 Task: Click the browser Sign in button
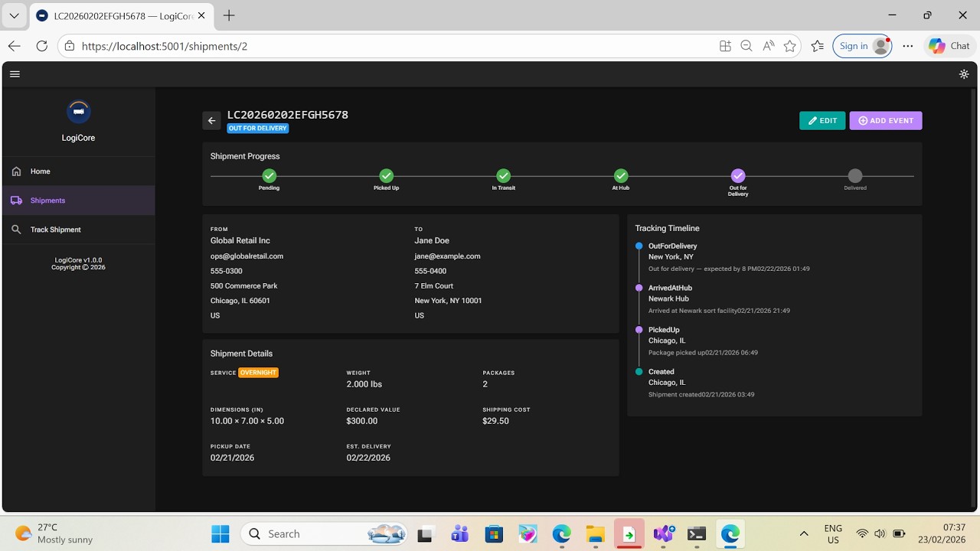pos(864,46)
